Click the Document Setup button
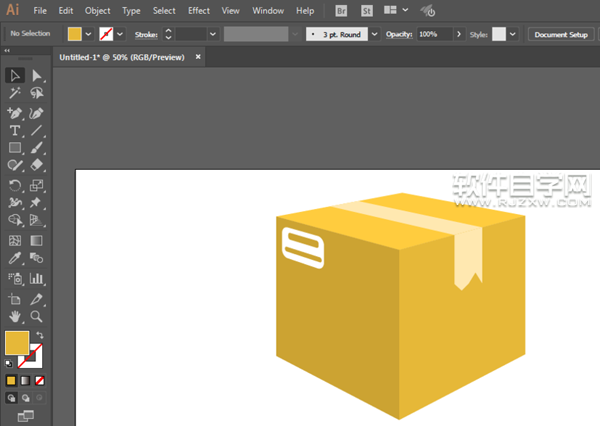The width and height of the screenshot is (600, 426). click(562, 34)
